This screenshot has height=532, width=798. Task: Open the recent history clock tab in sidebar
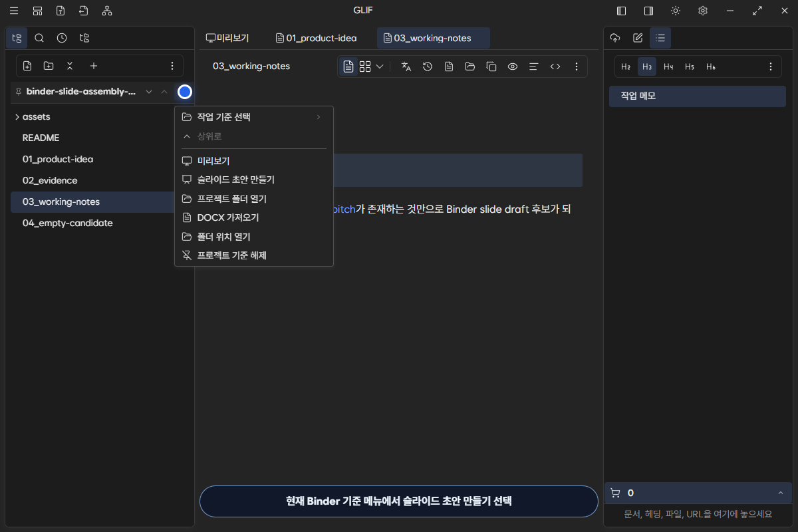(x=62, y=38)
